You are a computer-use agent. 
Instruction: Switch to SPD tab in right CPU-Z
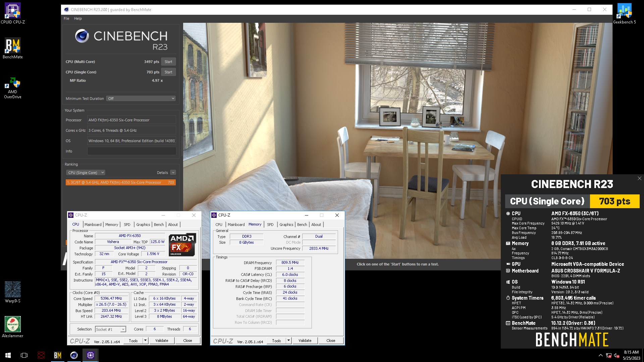pos(270,225)
